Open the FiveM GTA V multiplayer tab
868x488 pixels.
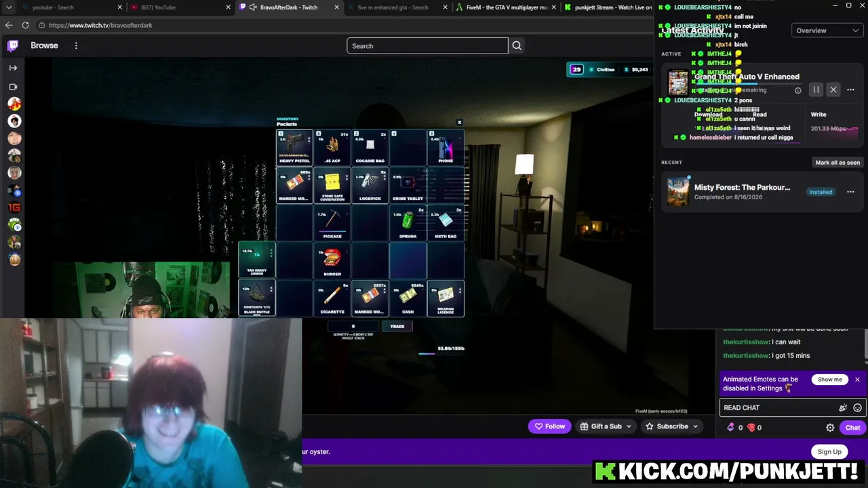[506, 7]
